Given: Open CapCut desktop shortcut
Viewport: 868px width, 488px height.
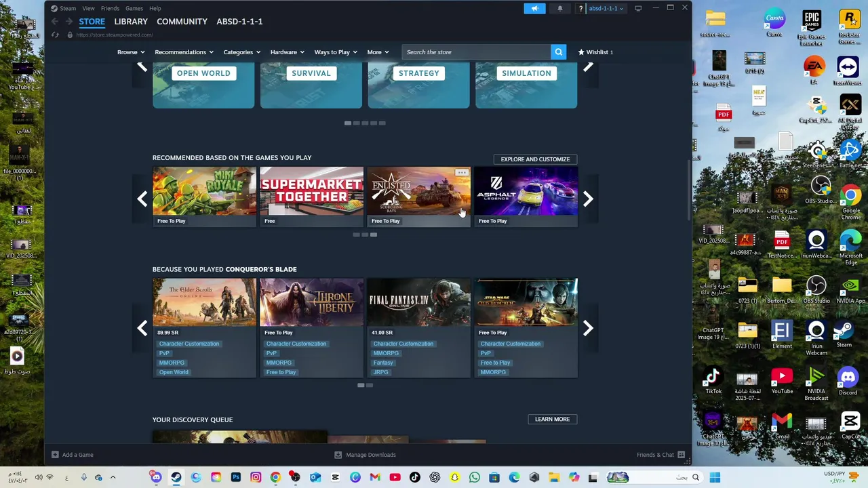Looking at the screenshot, I should [850, 426].
